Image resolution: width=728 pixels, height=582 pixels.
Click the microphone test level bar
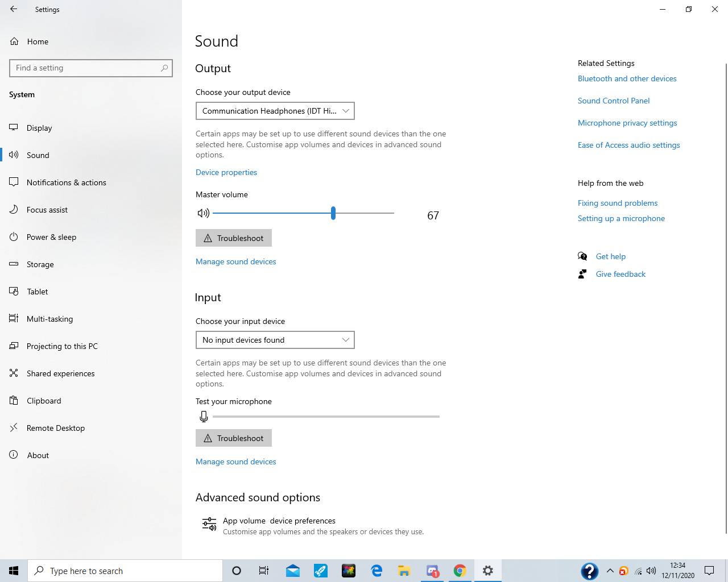326,417
